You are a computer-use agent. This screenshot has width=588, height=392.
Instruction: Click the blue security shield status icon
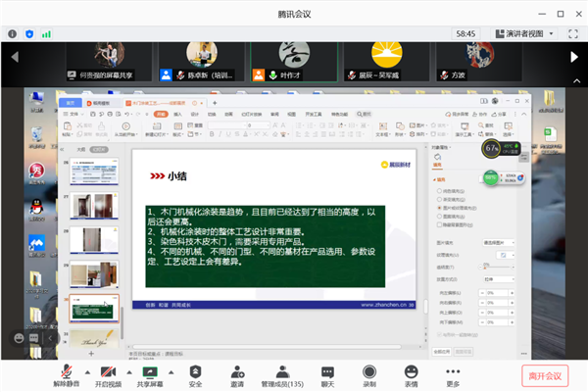tap(29, 34)
